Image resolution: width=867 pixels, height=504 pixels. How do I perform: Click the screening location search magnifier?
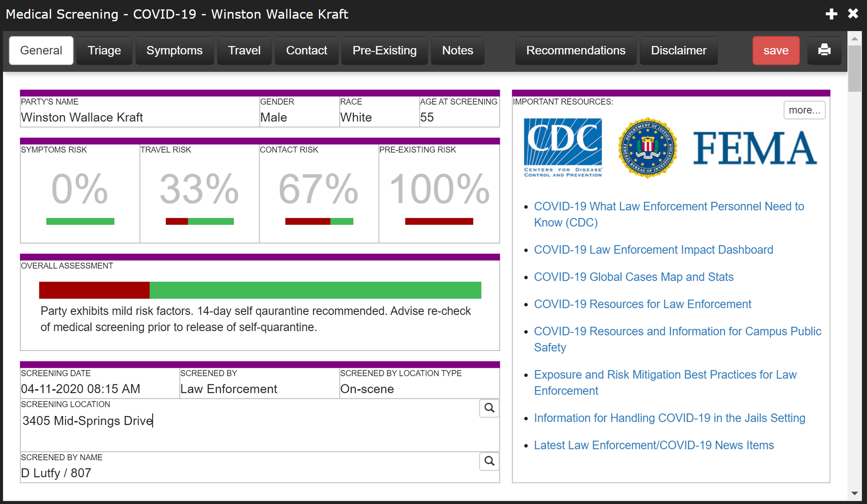pos(489,408)
